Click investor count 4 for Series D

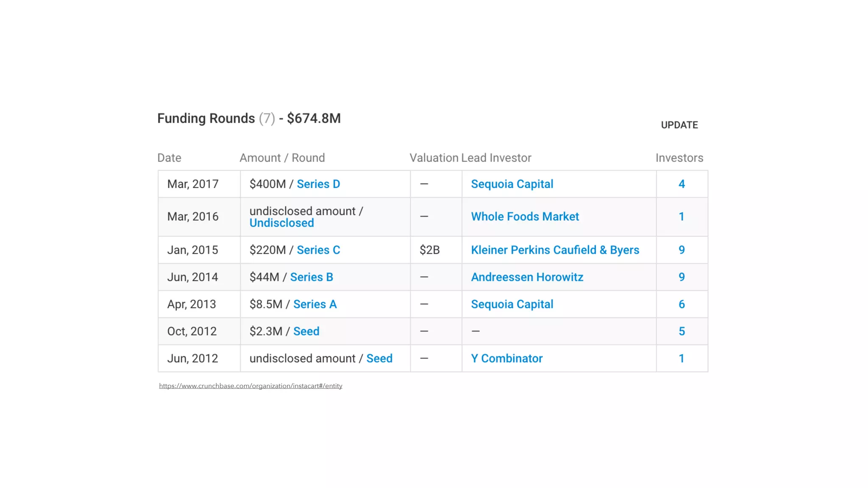click(681, 184)
